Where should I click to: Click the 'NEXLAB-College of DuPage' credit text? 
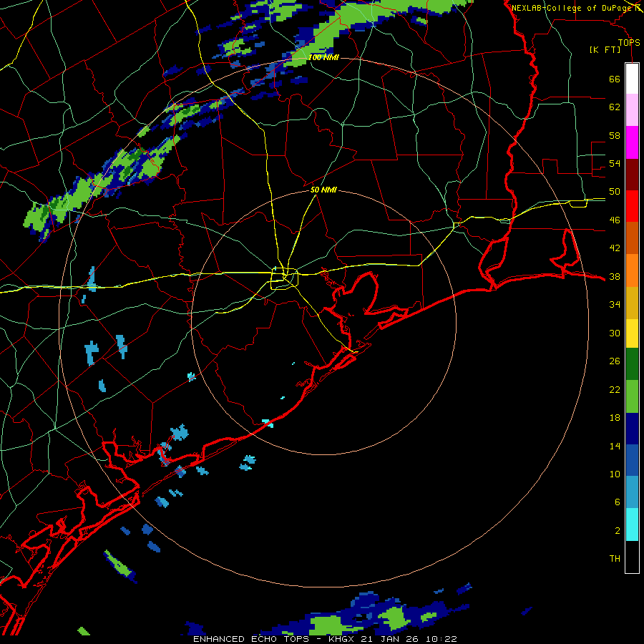pyautogui.click(x=571, y=8)
